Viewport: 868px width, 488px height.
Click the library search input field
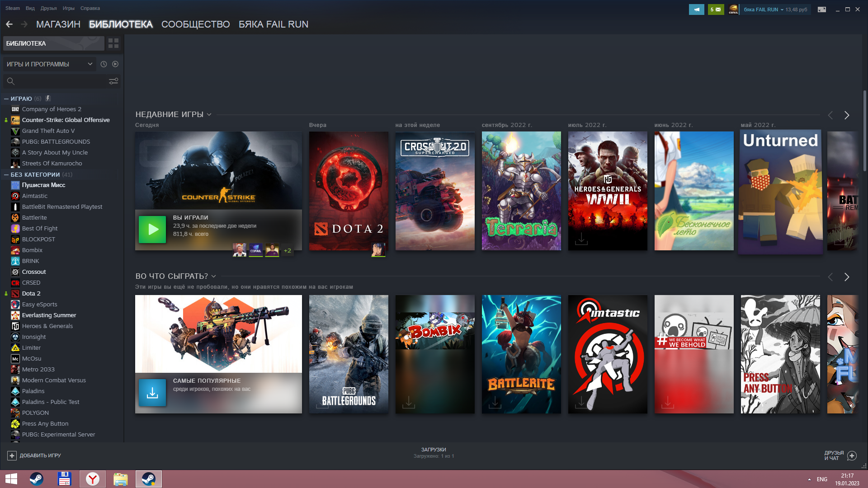tap(61, 81)
